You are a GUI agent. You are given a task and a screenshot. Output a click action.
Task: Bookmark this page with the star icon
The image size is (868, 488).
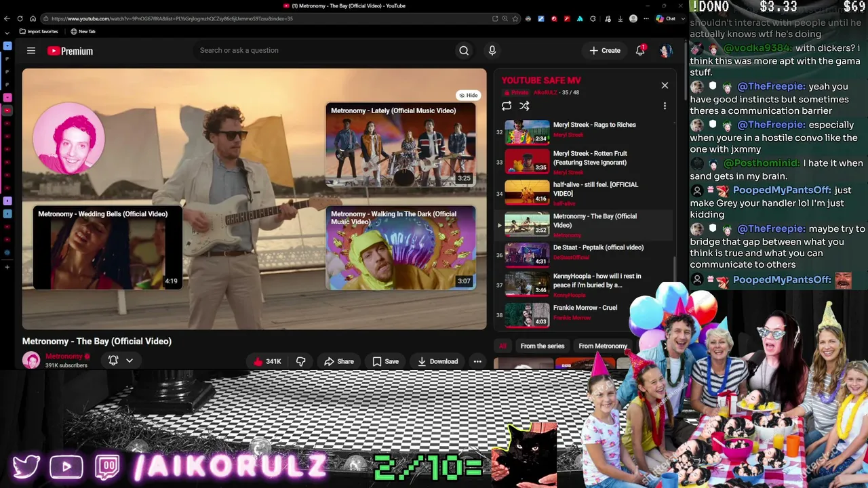[x=516, y=19]
